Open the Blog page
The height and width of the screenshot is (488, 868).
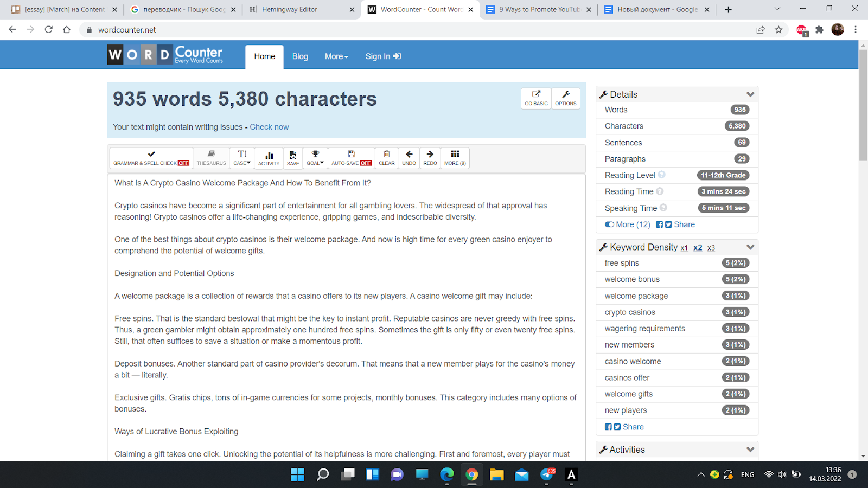click(300, 56)
